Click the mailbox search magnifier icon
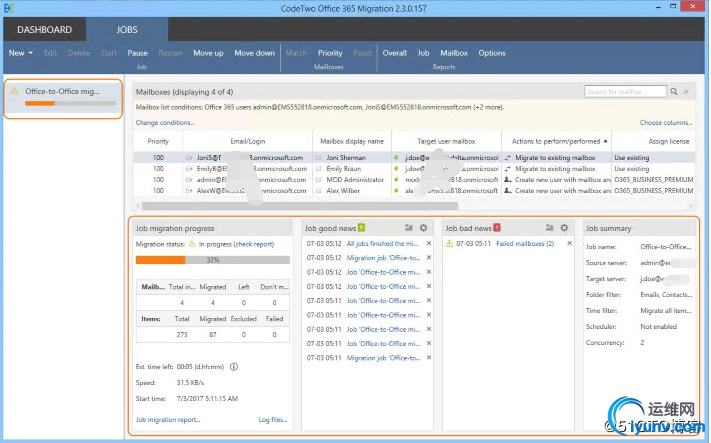This screenshot has width=711, height=443. pyautogui.click(x=674, y=92)
